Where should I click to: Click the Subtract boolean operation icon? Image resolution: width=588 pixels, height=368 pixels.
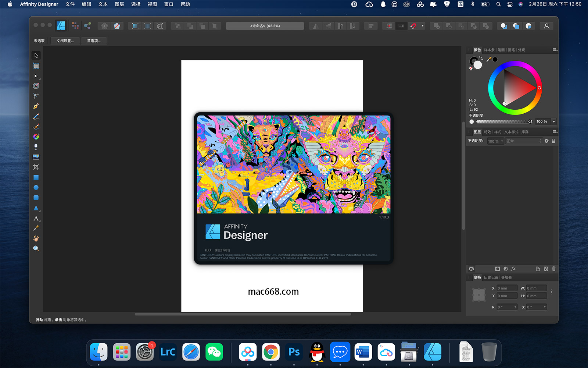449,26
